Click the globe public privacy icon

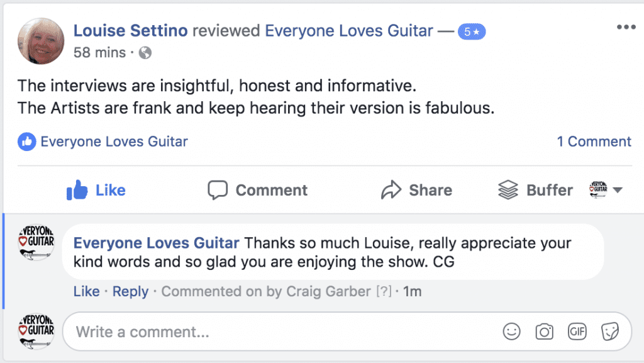coord(145,53)
